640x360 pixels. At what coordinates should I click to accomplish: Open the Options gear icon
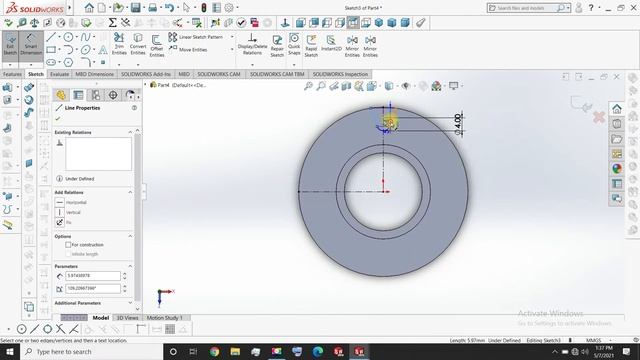229,7
